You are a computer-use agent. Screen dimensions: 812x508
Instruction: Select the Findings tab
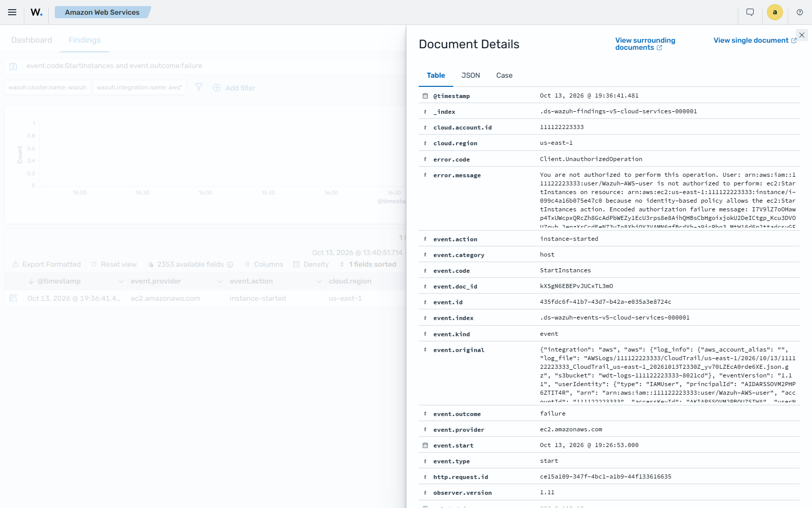[x=84, y=40]
